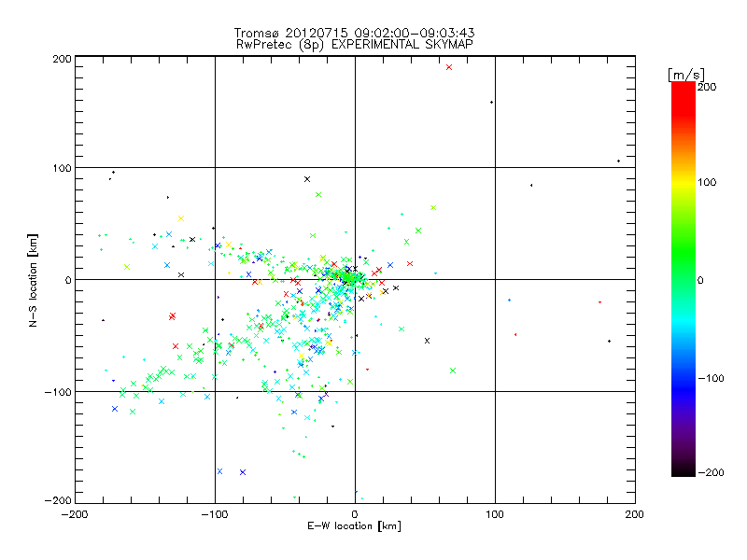Click the green cross marker below the topmost black cross

(318, 194)
